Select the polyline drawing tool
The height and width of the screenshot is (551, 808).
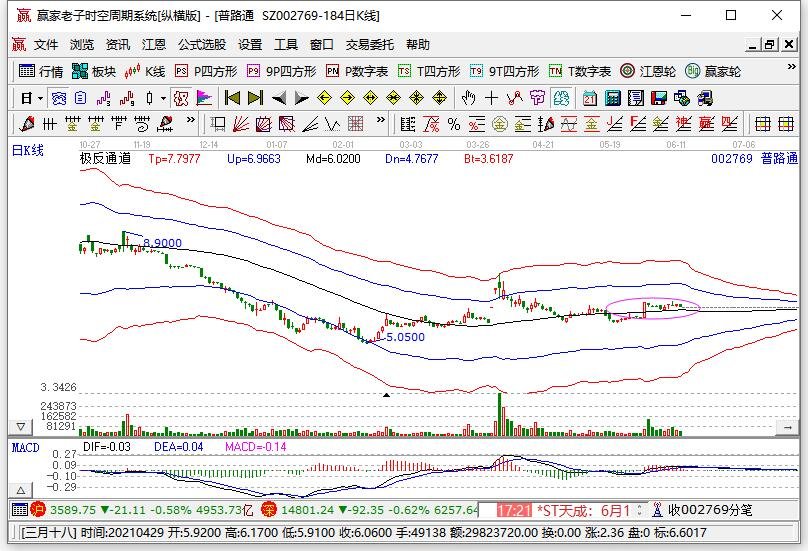(x=514, y=98)
